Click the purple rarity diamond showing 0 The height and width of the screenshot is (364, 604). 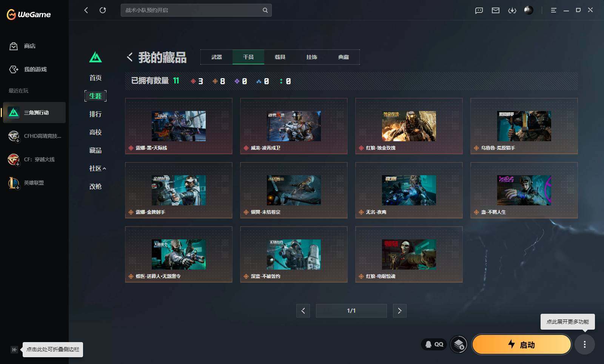pos(237,81)
